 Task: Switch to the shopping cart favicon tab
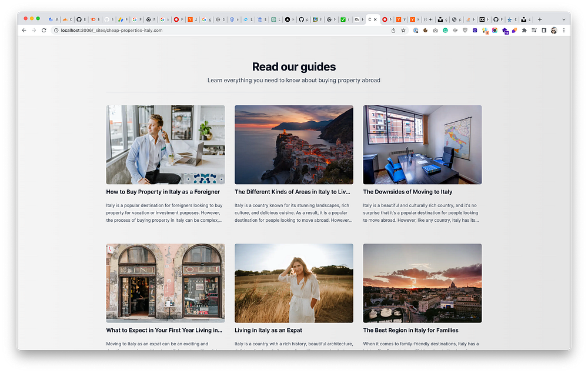[261, 19]
